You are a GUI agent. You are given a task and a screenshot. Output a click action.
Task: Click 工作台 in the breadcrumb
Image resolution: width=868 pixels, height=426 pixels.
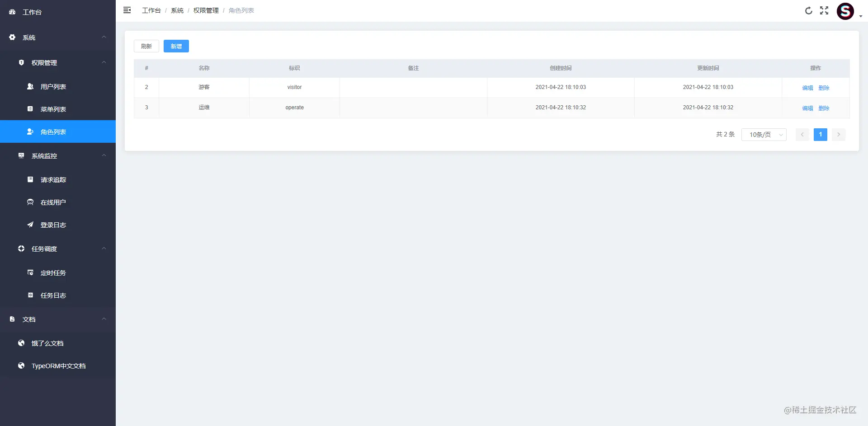point(151,10)
